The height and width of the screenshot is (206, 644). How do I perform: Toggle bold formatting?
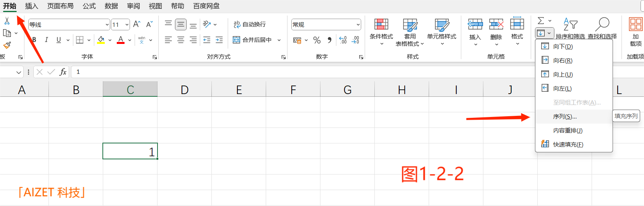[34, 40]
